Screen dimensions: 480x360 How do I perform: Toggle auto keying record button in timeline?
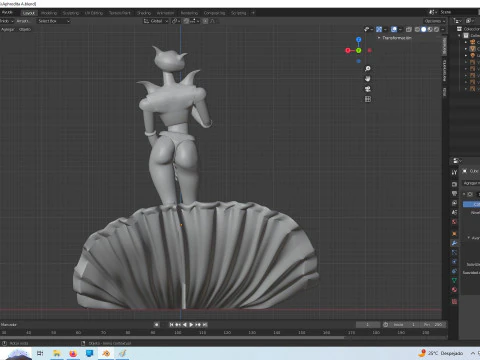[x=156, y=324]
